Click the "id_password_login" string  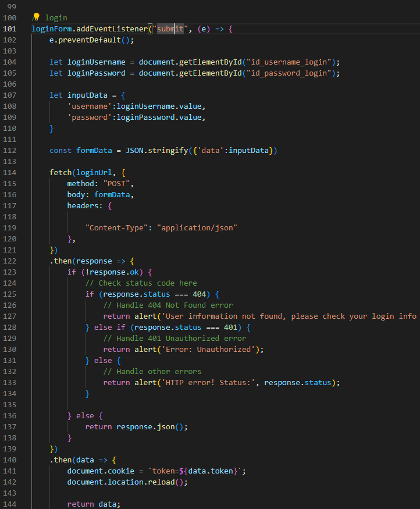click(x=290, y=73)
